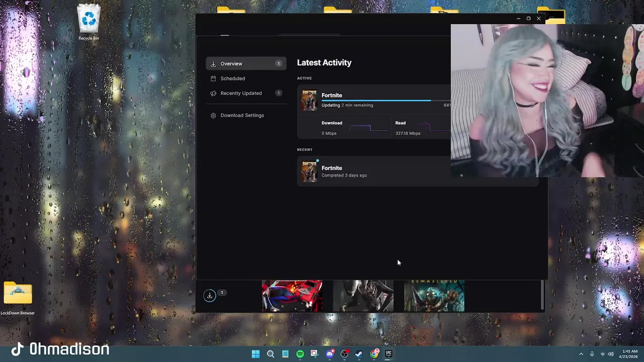The image size is (644, 362).
Task: Open Google Chrome from the taskbar
Action: pos(374,354)
